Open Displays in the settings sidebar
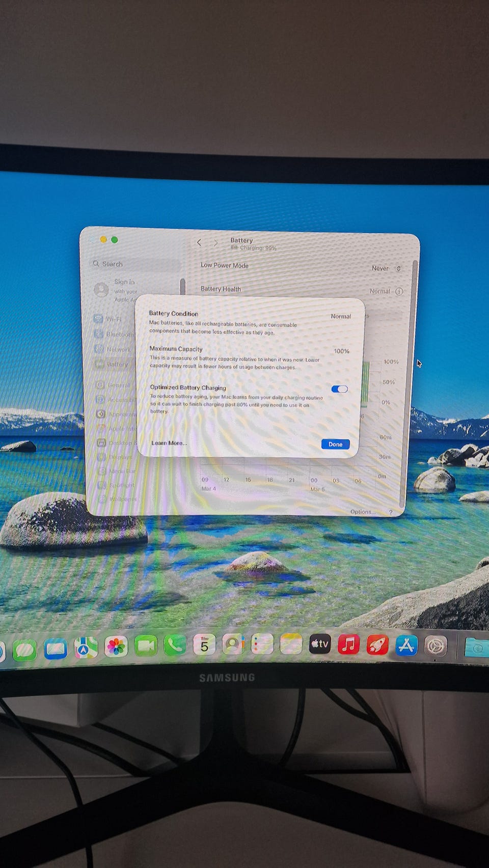 116,457
